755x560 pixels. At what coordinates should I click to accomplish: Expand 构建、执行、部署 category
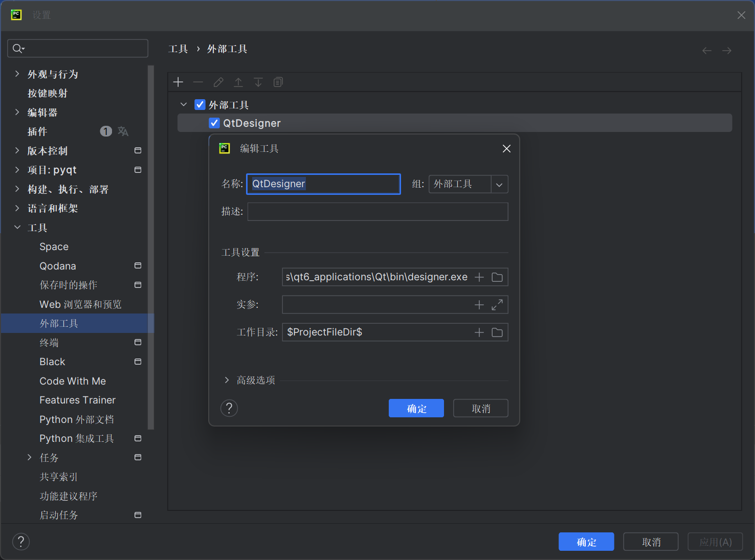(17, 189)
